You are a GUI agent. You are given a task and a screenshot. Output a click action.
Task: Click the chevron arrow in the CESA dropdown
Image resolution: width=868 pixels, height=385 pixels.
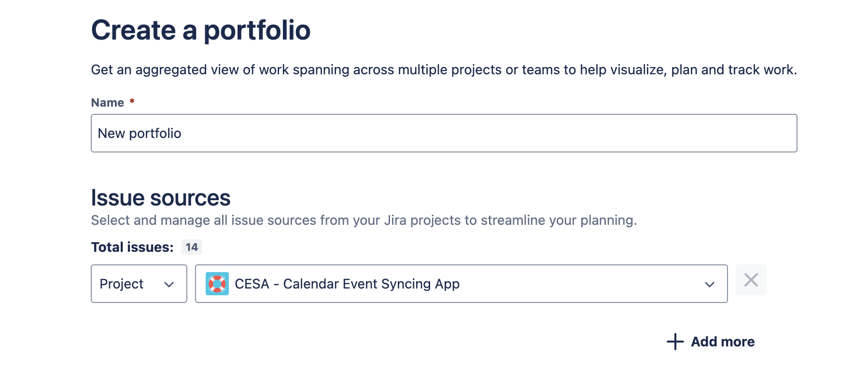click(x=709, y=285)
